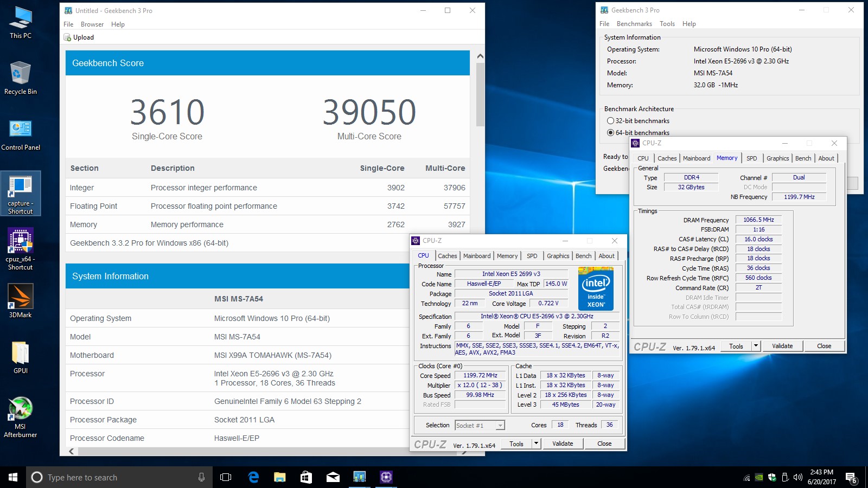Switch to Bench tab in CPU-Z CPU window
Image resolution: width=868 pixels, height=488 pixels.
click(x=584, y=256)
